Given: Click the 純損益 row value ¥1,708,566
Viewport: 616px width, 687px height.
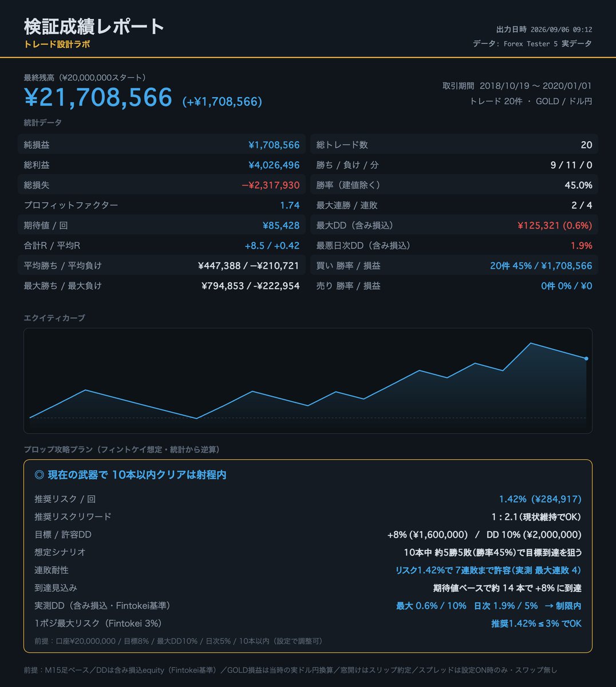Looking at the screenshot, I should click(274, 145).
